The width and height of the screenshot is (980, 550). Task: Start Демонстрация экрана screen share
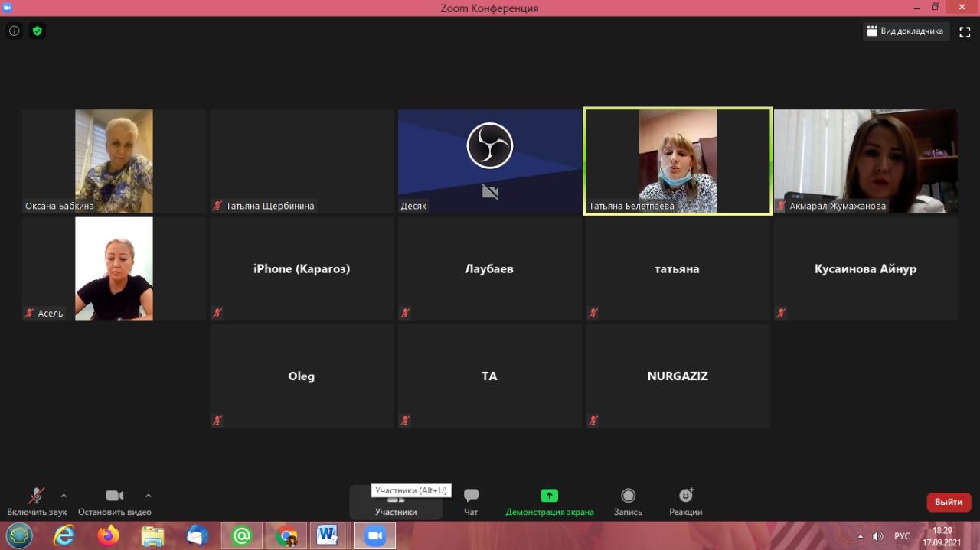point(550,502)
